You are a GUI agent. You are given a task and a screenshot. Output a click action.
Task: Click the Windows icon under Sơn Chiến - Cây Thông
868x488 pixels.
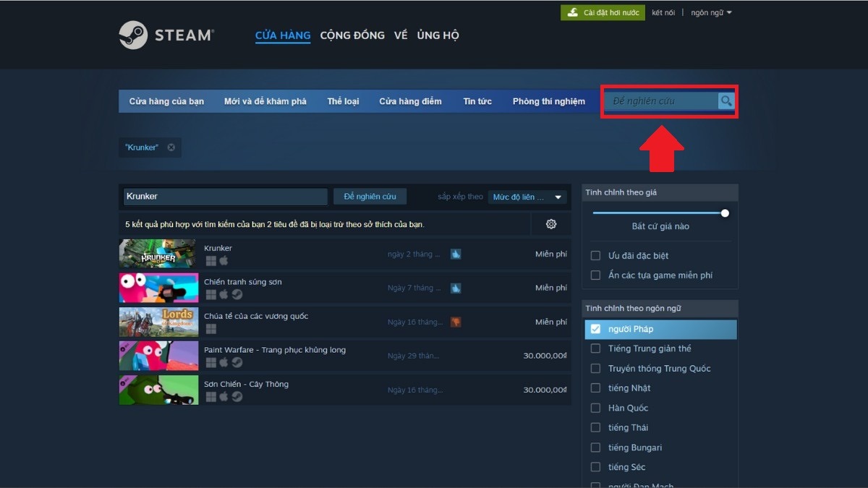[210, 396]
